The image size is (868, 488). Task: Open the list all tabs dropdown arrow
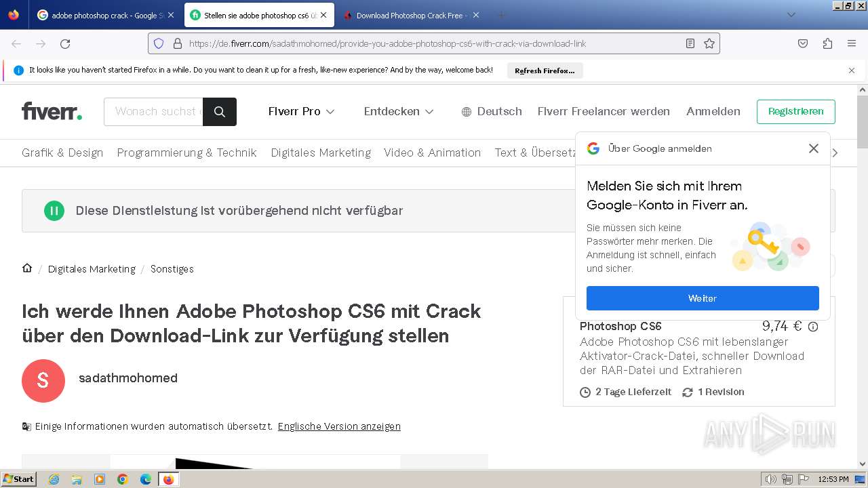791,15
